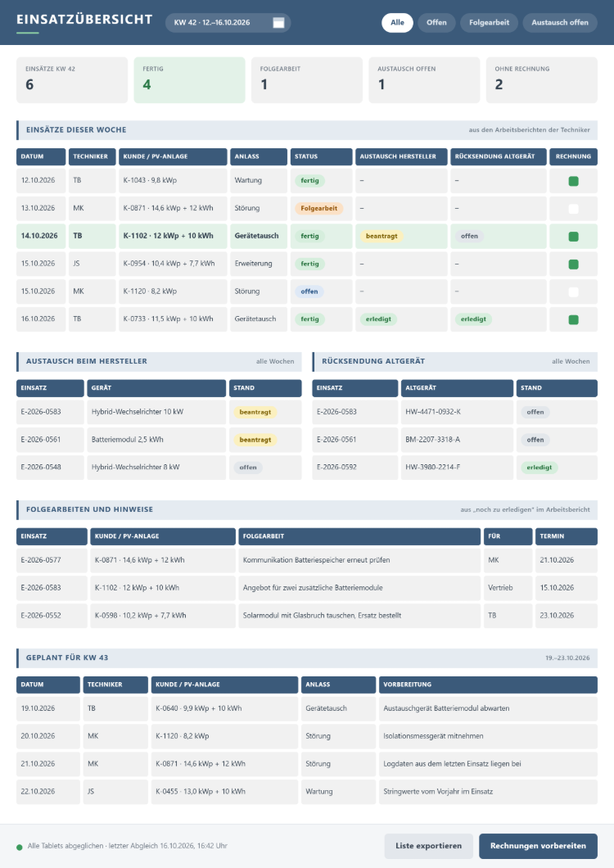
Task: Select Hybrid-Wechselrichter 10 kW device cell
Action: click(x=156, y=412)
